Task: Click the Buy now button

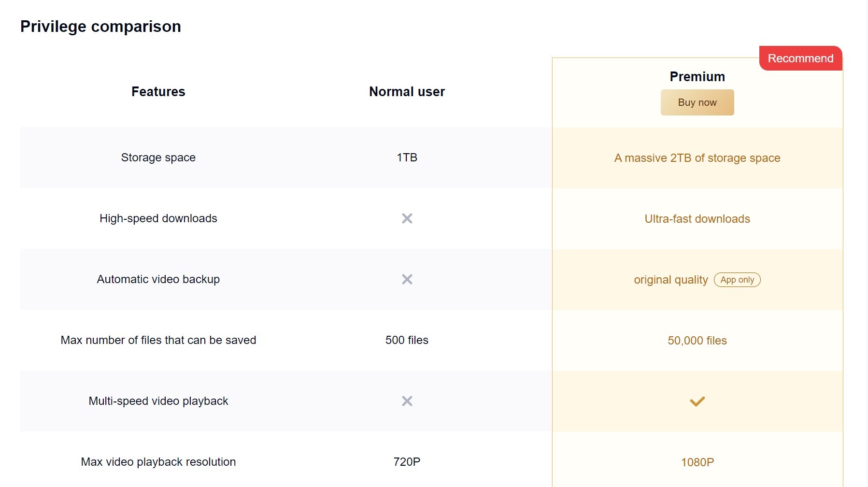Action: [x=697, y=102]
